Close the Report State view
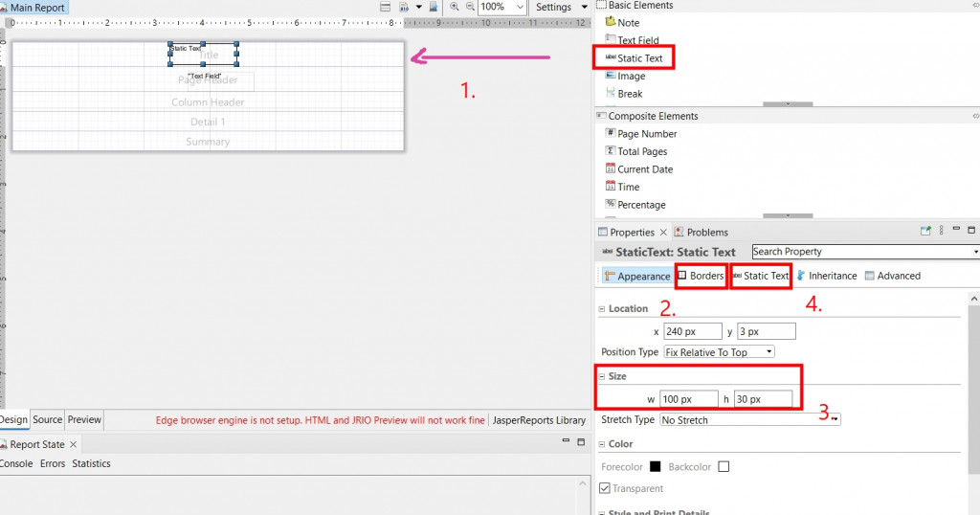This screenshot has width=980, height=515. [x=73, y=444]
